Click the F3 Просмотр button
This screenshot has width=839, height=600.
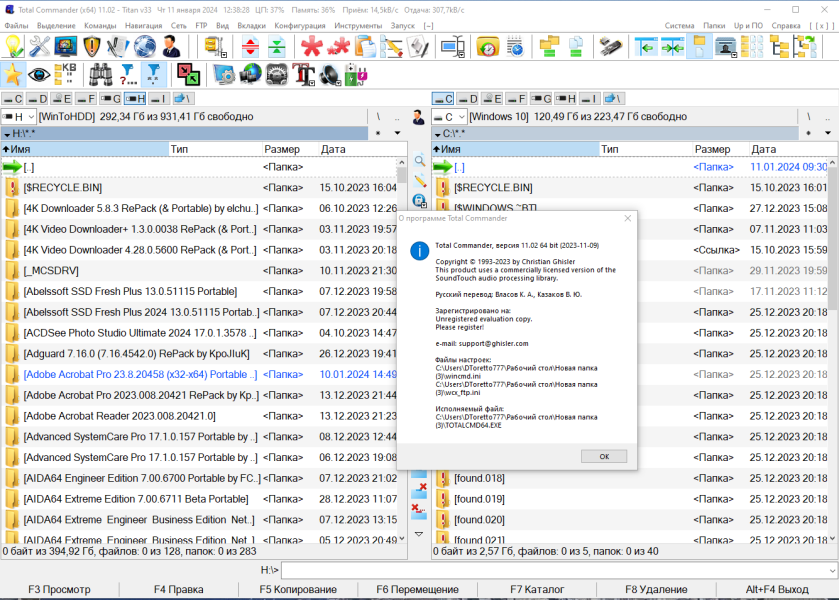(59, 589)
